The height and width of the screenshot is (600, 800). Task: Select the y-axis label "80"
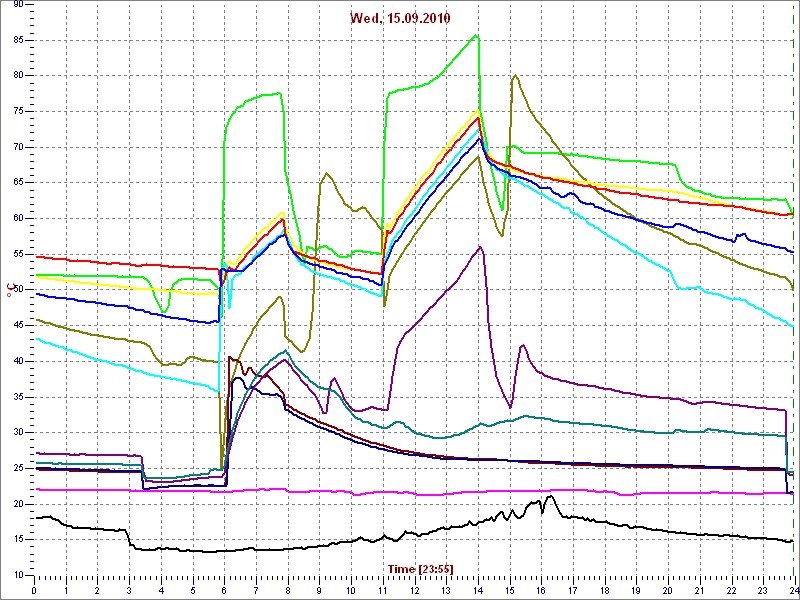pyautogui.click(x=18, y=76)
